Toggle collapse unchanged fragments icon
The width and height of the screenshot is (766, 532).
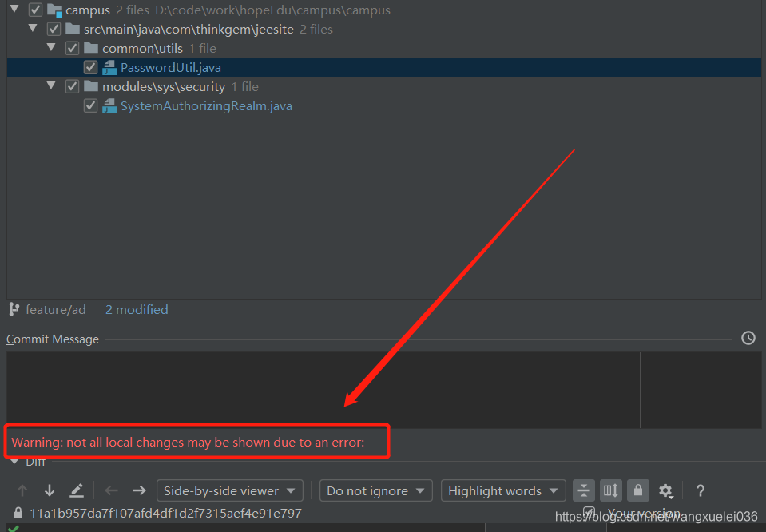click(584, 490)
